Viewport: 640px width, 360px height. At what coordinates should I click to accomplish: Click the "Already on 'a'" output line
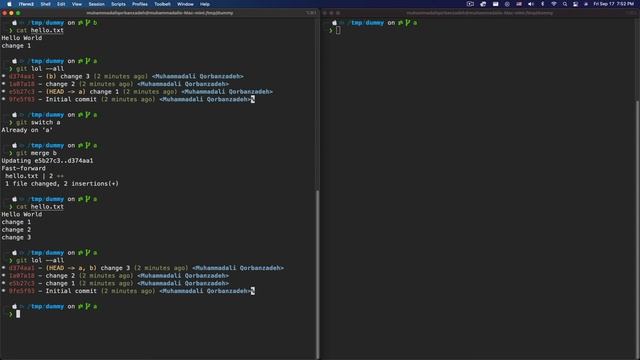pyautogui.click(x=27, y=130)
